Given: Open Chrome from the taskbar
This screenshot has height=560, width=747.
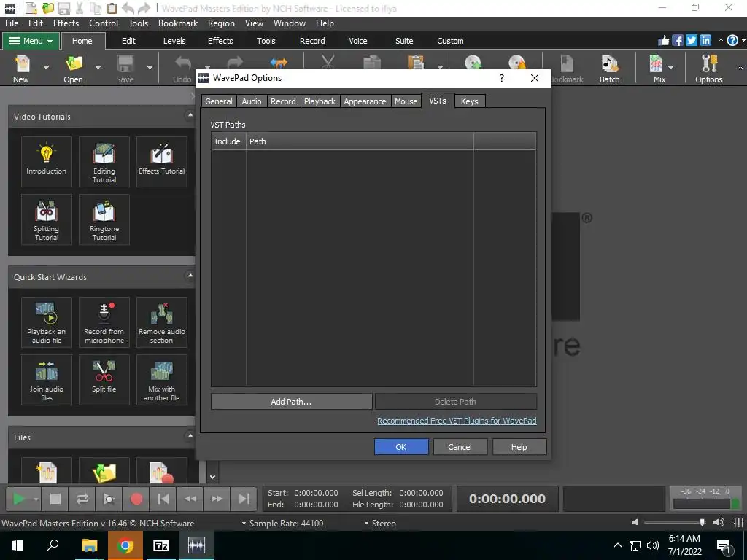Looking at the screenshot, I should coord(125,545).
